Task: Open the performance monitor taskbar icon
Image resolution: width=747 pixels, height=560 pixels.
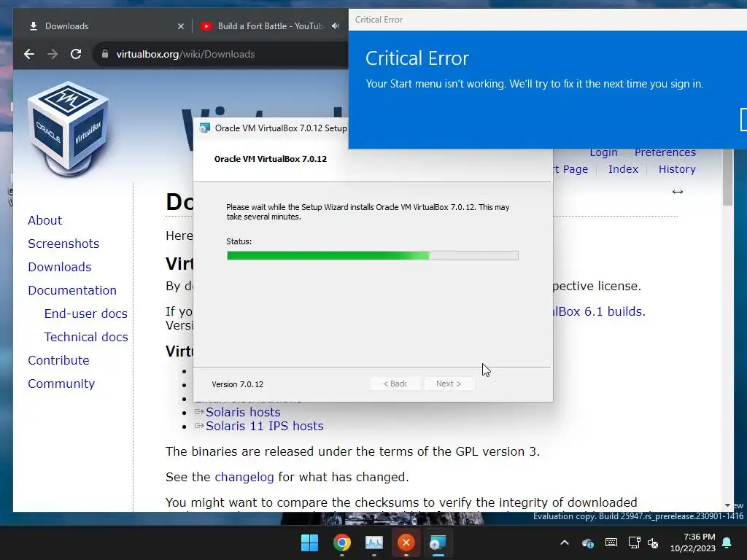Action: 374,542
